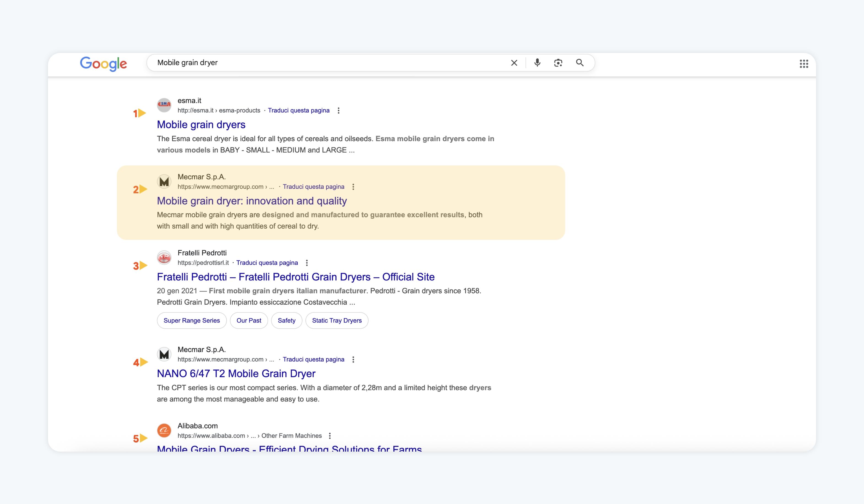The height and width of the screenshot is (504, 864).
Task: Click the Mecmar favicon in the highlighted result
Action: [164, 181]
